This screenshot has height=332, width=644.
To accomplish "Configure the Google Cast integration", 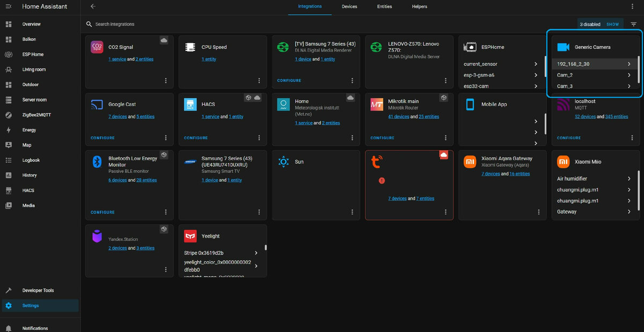I will [103, 138].
